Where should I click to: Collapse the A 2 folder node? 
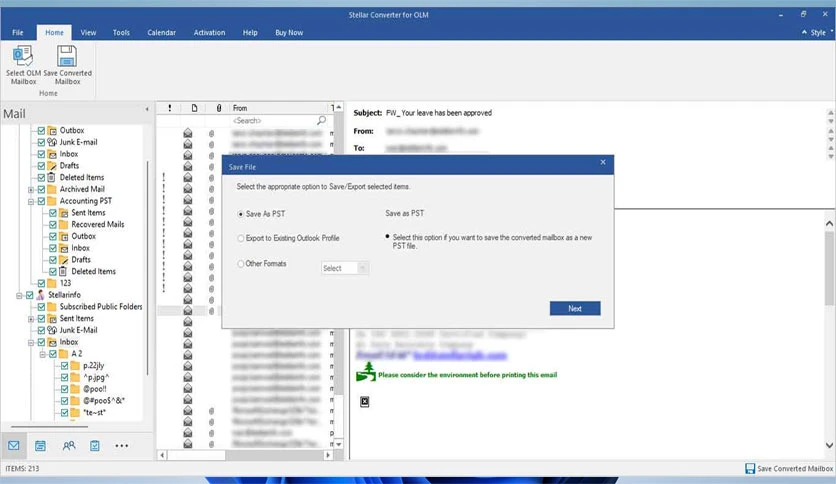(x=43, y=354)
